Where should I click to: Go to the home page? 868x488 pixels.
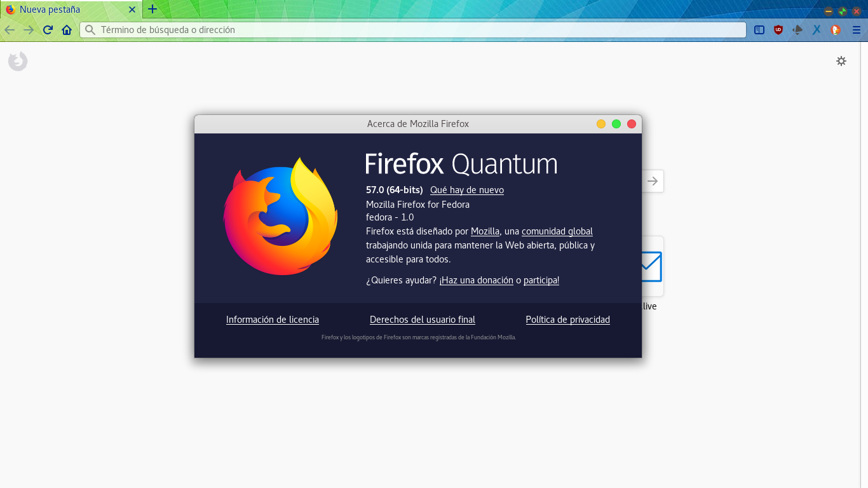click(x=67, y=30)
